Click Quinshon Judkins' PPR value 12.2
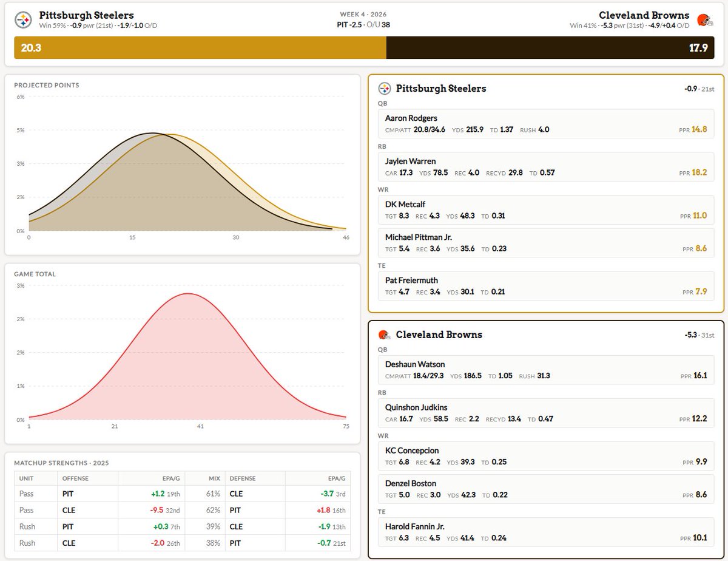The height and width of the screenshot is (561, 728). pos(700,419)
